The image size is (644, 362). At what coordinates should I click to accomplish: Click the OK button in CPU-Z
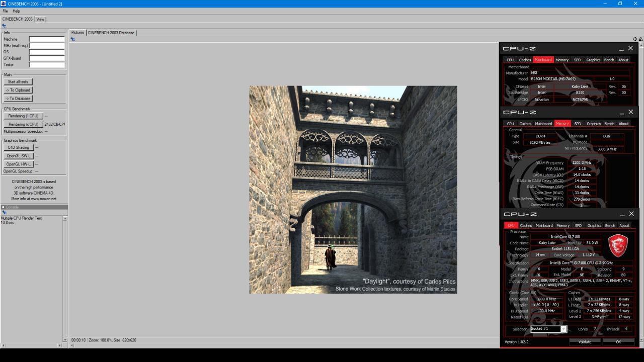point(618,342)
